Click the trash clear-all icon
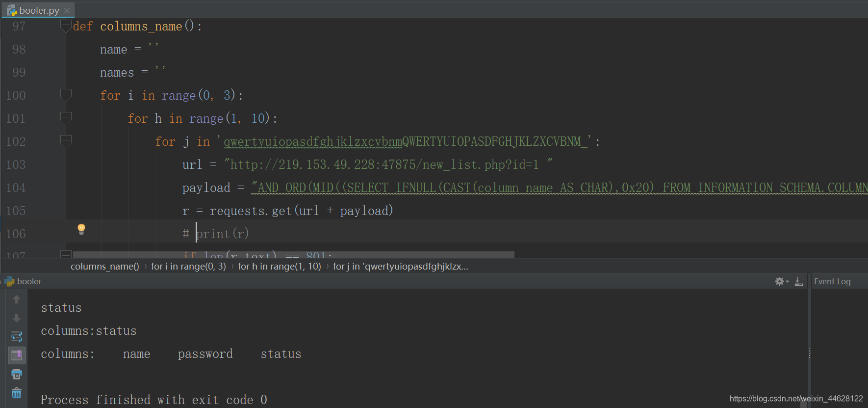868x408 pixels. click(17, 393)
